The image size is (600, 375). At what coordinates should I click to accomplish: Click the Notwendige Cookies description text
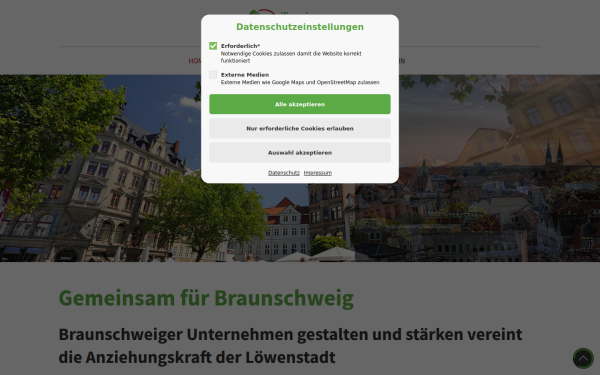coord(291,57)
